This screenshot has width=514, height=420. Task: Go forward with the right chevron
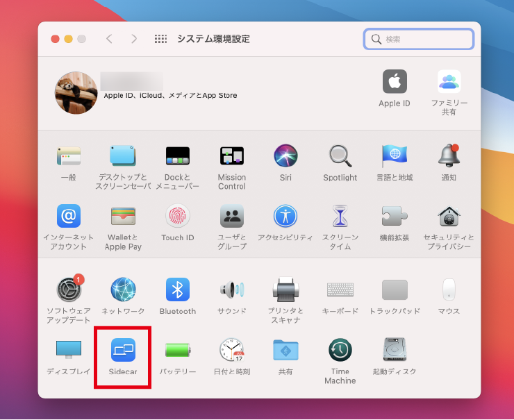tap(134, 39)
